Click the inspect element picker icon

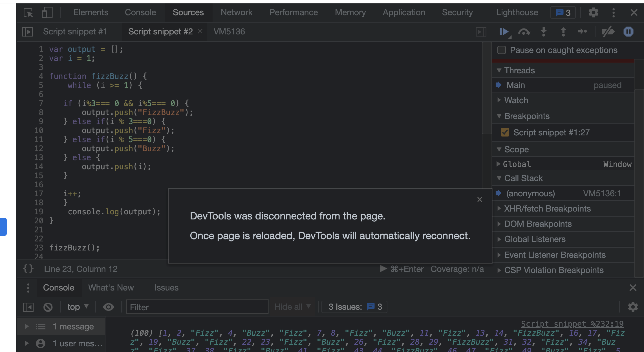pos(28,13)
